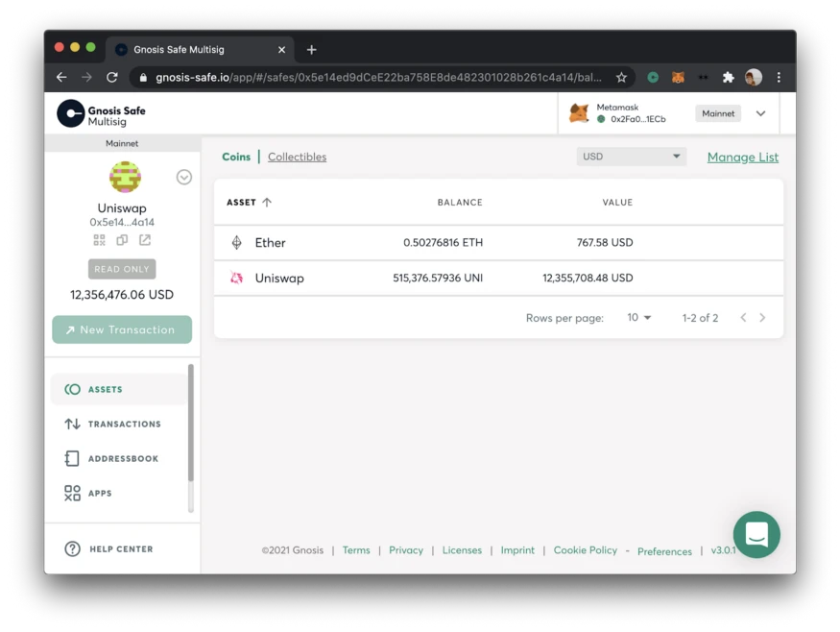This screenshot has width=840, height=632.
Task: Click the site lock icon in address bar
Action: [143, 78]
